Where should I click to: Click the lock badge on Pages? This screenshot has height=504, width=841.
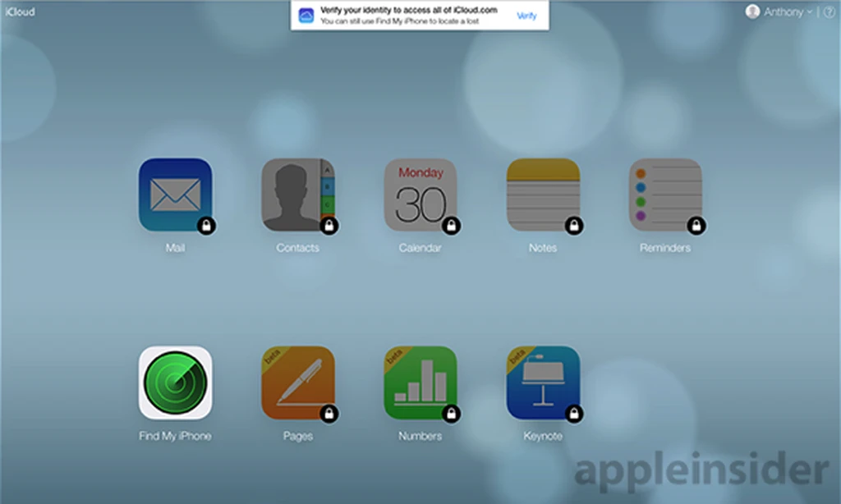329,414
